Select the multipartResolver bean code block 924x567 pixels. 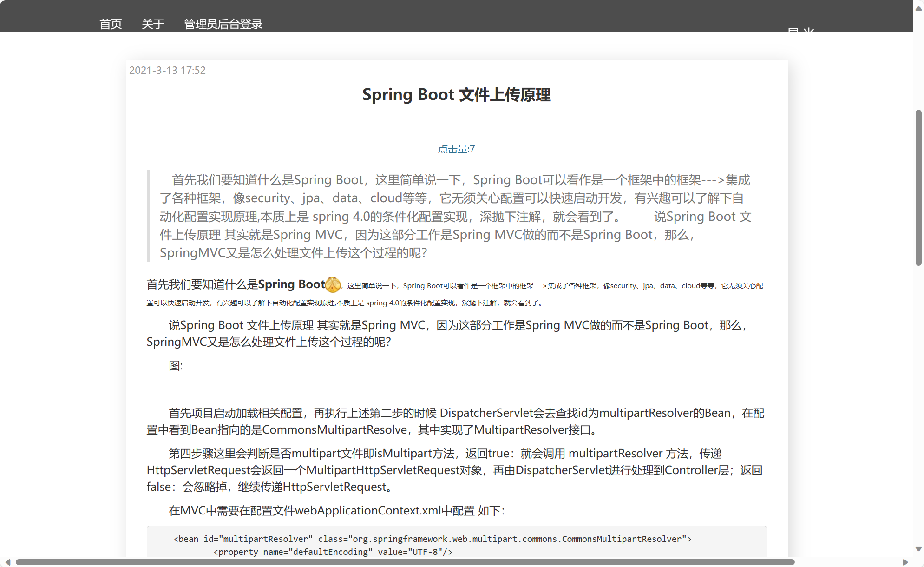coord(455,544)
